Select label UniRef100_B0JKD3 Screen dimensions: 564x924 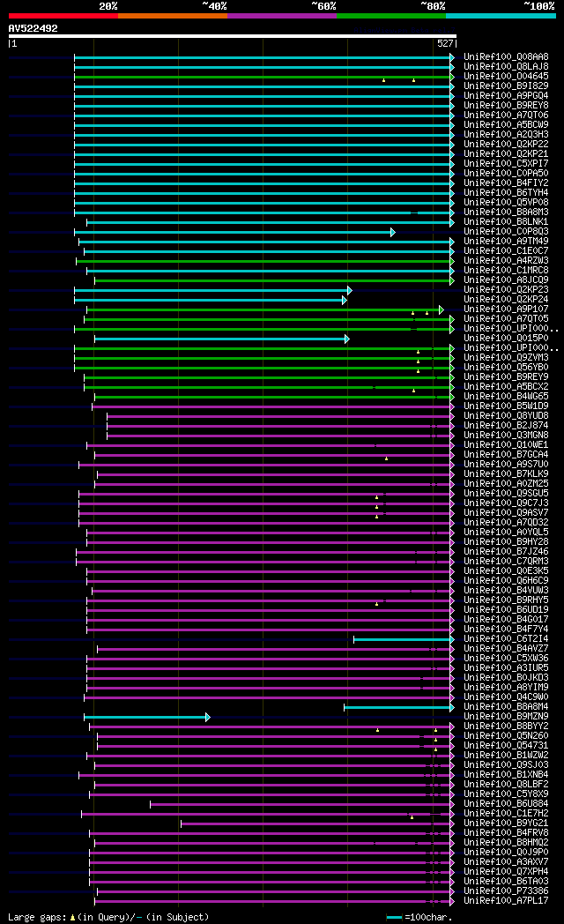pos(506,678)
